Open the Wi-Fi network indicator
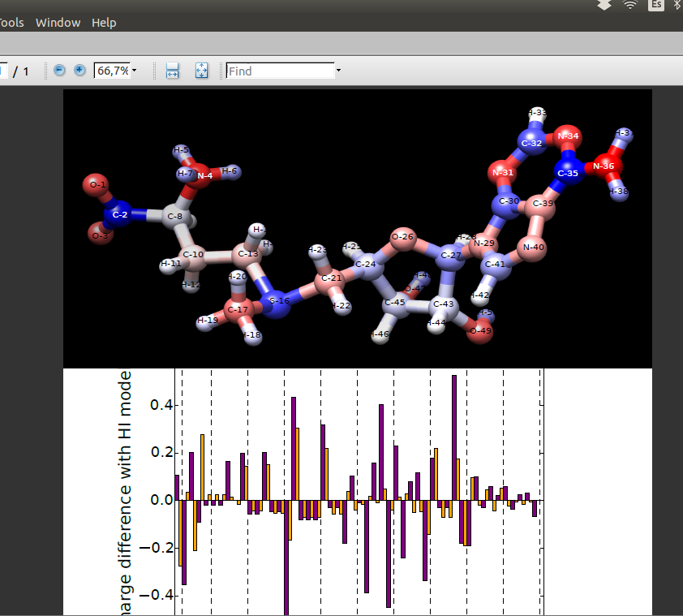This screenshot has height=616, width=683. point(630,5)
